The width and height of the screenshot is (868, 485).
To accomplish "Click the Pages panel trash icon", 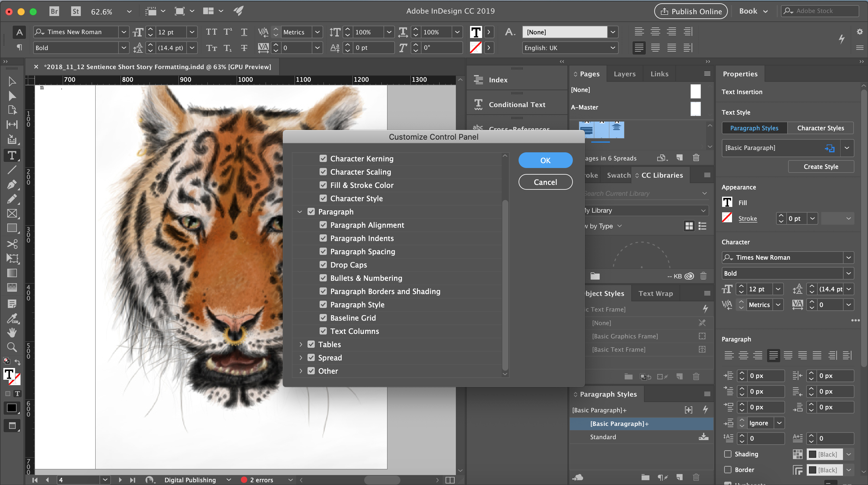I will click(696, 158).
